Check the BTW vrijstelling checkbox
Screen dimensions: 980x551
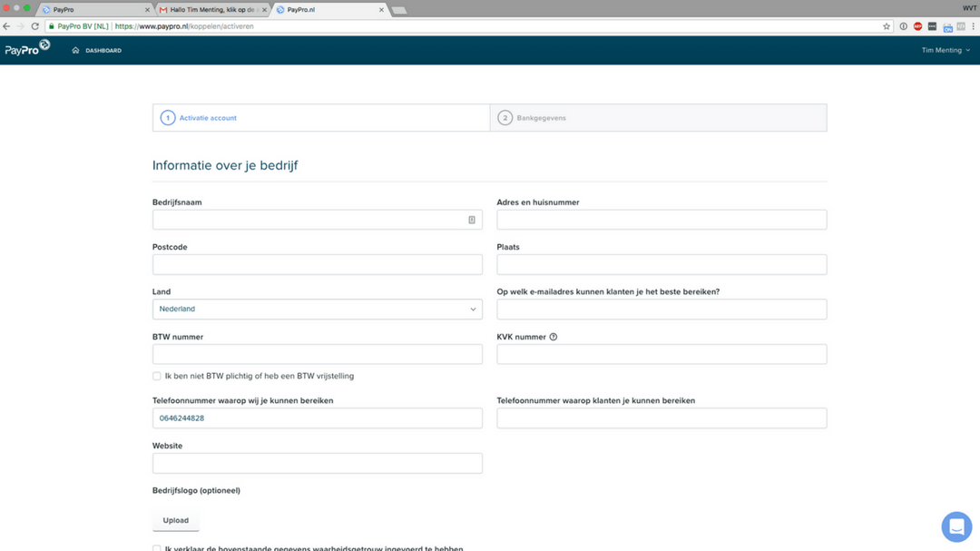[x=156, y=376]
